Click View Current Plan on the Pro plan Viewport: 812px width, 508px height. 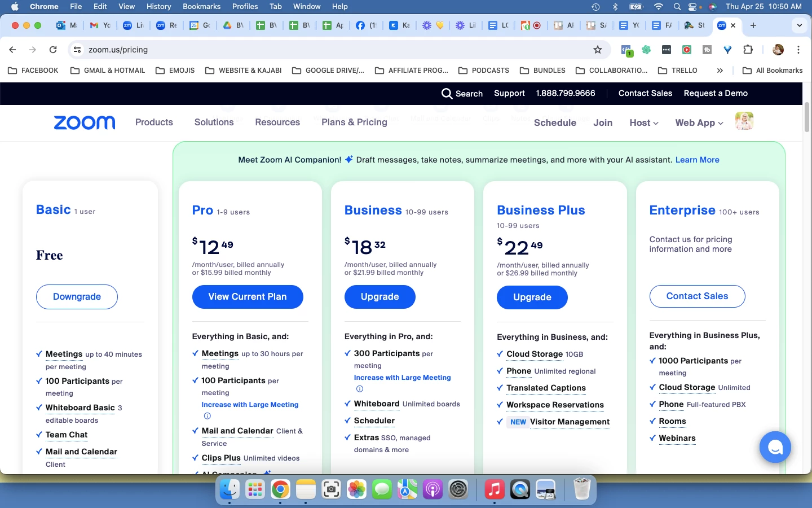[248, 297]
